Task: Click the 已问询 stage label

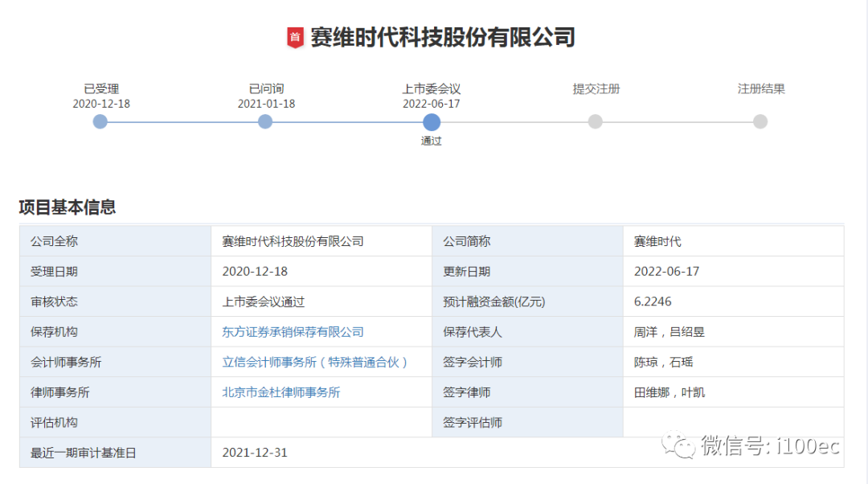Action: coord(266,88)
